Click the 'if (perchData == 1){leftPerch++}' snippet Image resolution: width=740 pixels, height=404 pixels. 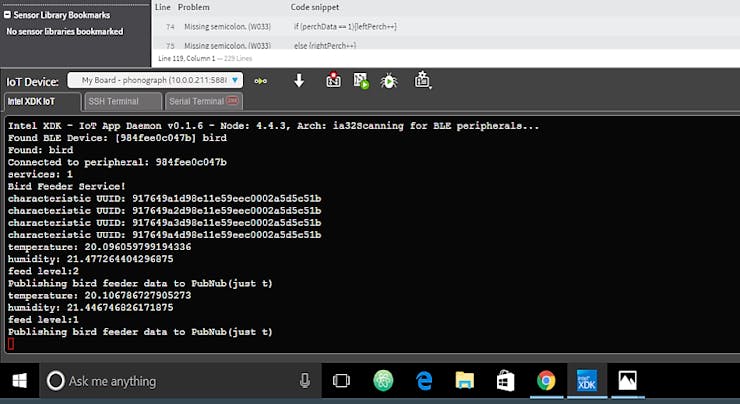point(345,26)
